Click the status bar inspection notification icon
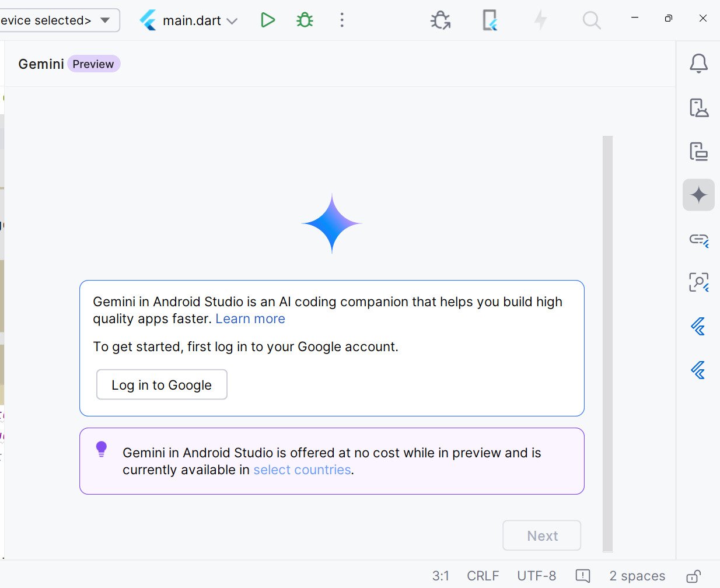The width and height of the screenshot is (720, 588). (x=583, y=576)
